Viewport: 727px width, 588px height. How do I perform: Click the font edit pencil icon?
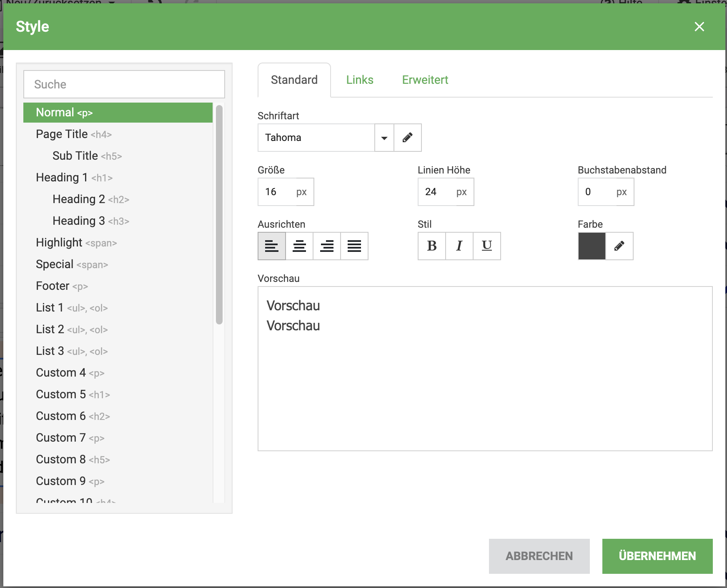coord(407,138)
